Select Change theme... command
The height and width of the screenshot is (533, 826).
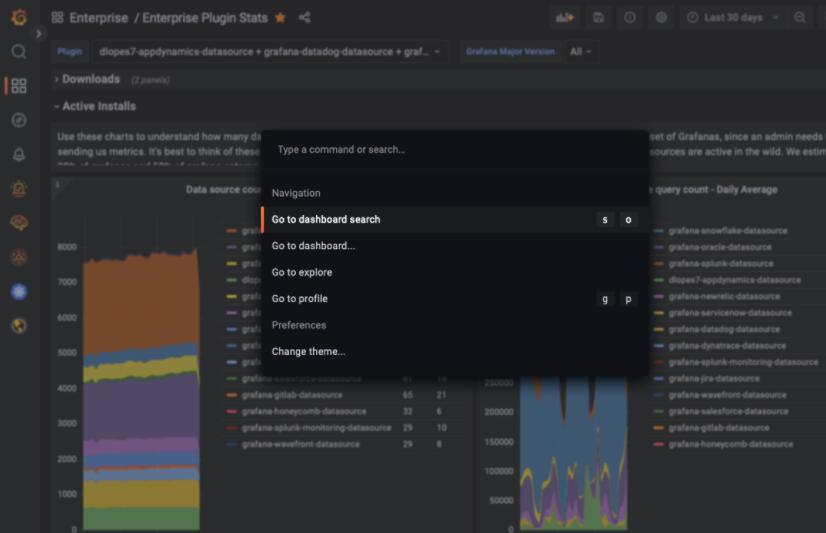pos(455,351)
